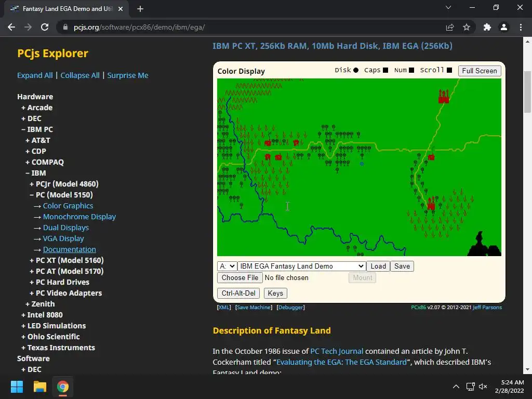Open the Dual Displays link

pos(66,228)
